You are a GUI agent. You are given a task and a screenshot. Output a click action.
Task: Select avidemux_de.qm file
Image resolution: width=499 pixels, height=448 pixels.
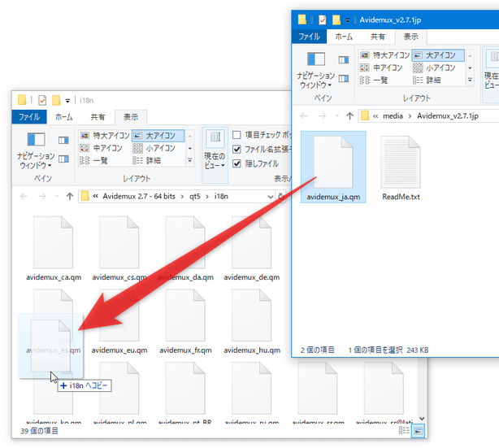pos(251,249)
